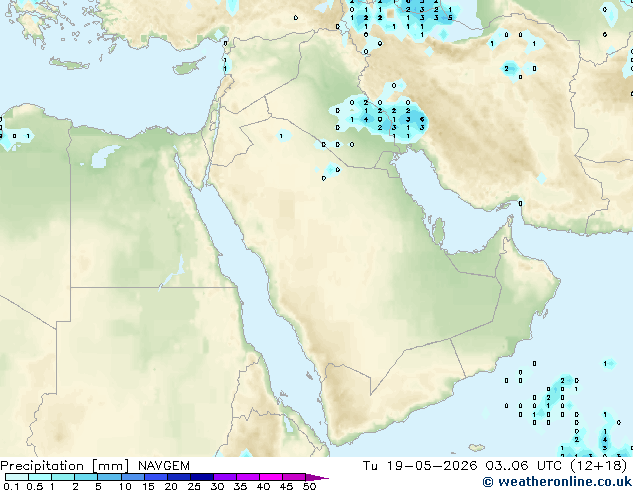Click the legend label '10'
The width and height of the screenshot is (634, 490).
point(125,486)
